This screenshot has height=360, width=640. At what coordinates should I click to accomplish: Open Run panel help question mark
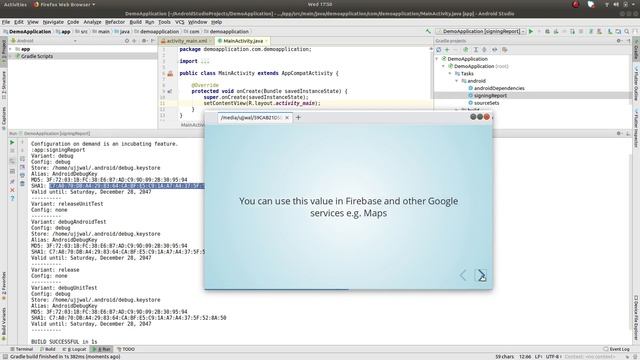point(12,198)
